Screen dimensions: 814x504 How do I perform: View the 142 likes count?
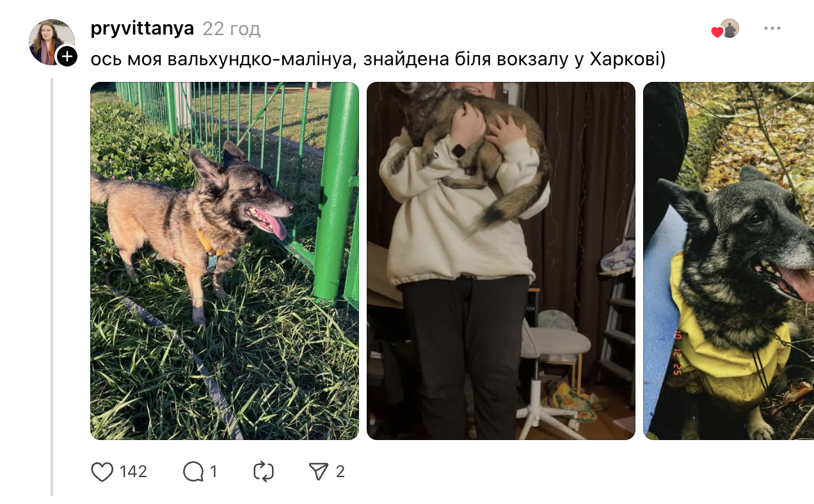[x=133, y=472]
